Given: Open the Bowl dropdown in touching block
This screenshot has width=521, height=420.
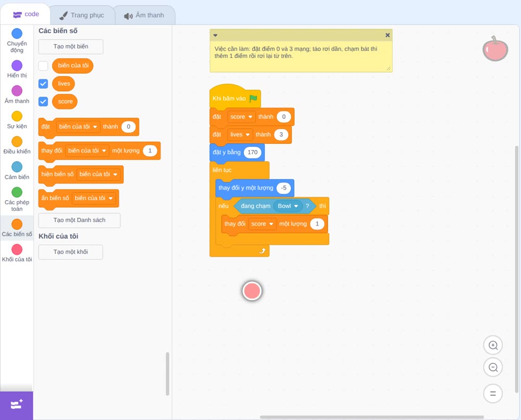Looking at the screenshot, I should (x=288, y=206).
